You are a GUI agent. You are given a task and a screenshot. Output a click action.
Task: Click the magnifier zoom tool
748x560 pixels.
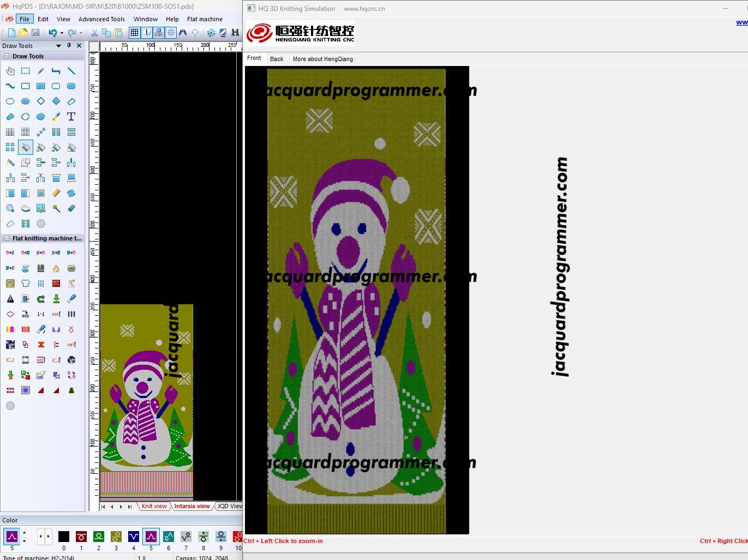[10, 208]
